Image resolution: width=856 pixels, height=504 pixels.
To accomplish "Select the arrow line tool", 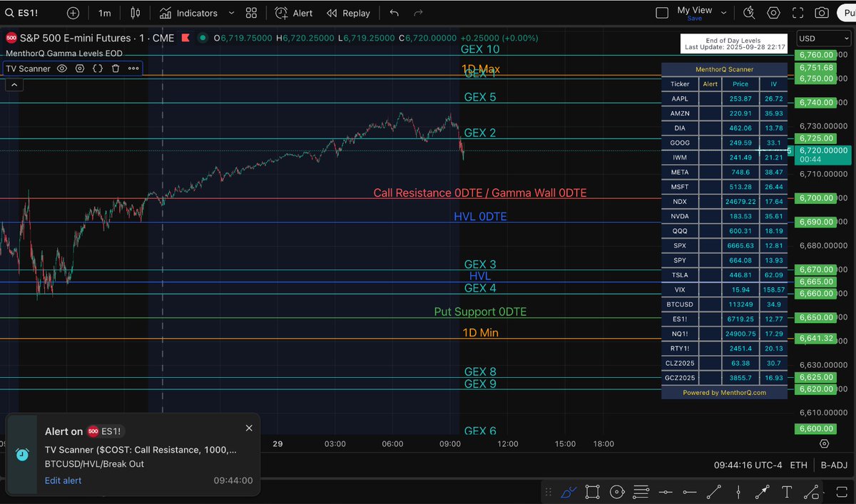I will tap(763, 492).
